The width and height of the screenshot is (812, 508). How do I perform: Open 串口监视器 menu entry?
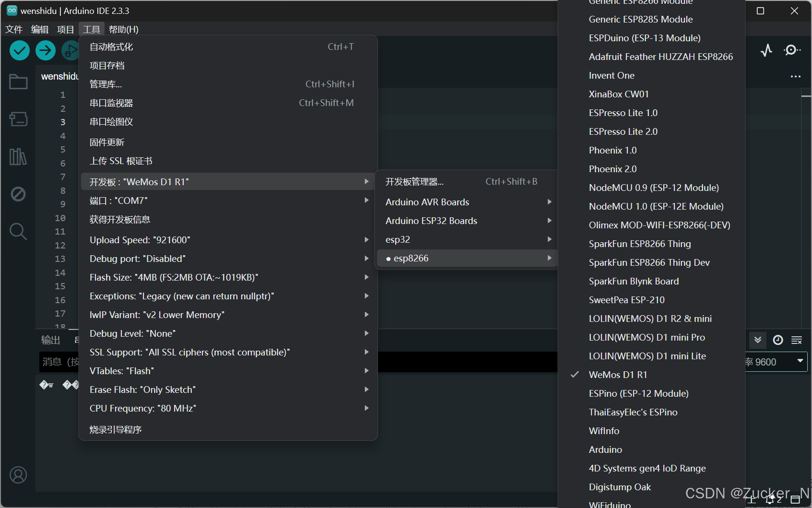click(x=228, y=103)
